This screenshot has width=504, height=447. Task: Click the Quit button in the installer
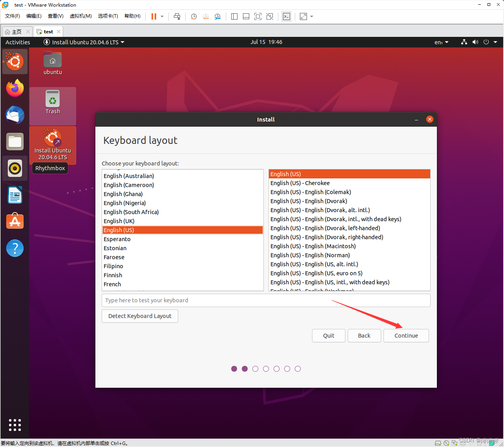click(x=329, y=336)
